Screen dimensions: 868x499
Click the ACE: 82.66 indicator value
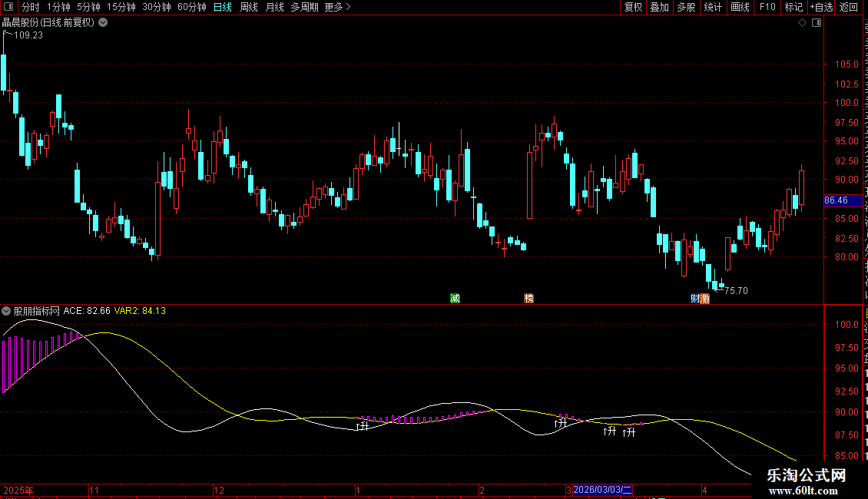[x=87, y=311]
